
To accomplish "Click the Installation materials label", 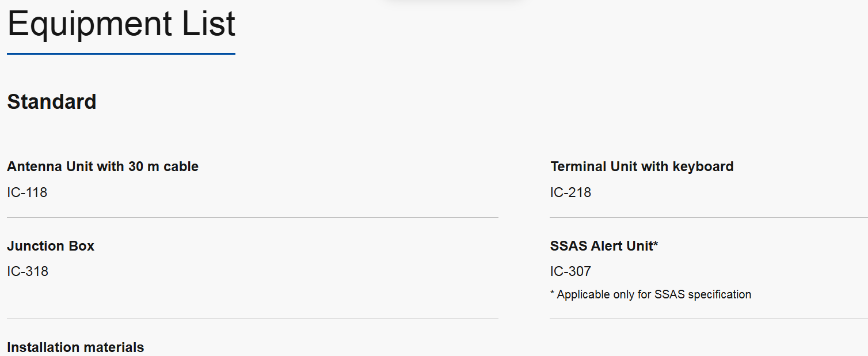I will click(75, 347).
